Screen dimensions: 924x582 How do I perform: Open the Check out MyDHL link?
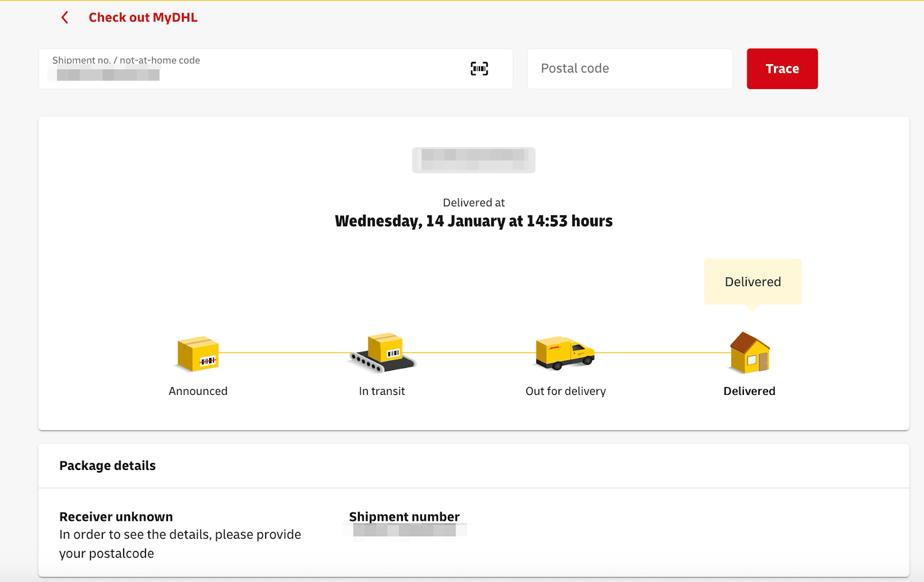[x=143, y=18]
